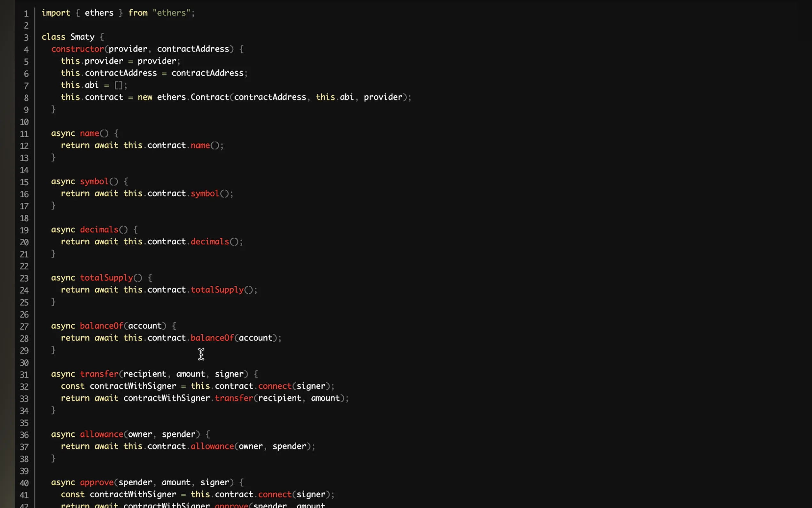This screenshot has height=508, width=812.
Task: Click 'Contract' in the ethers.Contract call
Action: [210, 98]
